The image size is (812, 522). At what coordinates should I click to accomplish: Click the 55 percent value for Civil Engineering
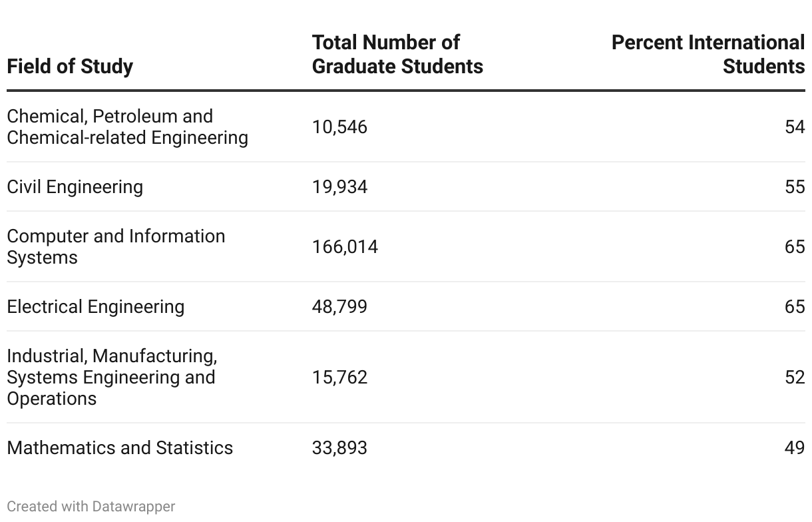click(795, 187)
